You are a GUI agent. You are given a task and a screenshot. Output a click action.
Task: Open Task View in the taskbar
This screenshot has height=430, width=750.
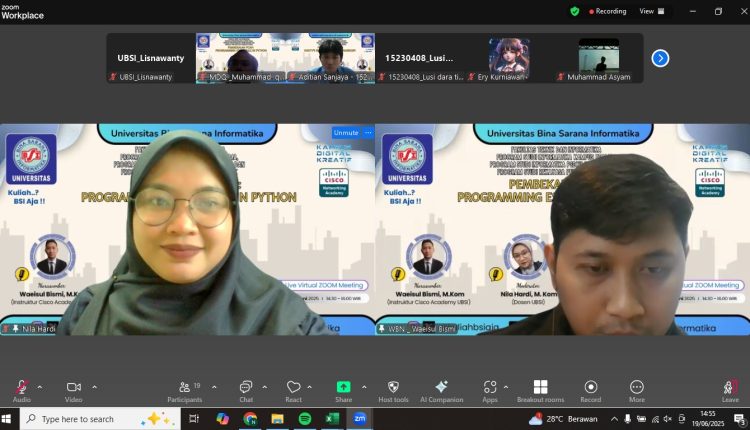coord(194,419)
